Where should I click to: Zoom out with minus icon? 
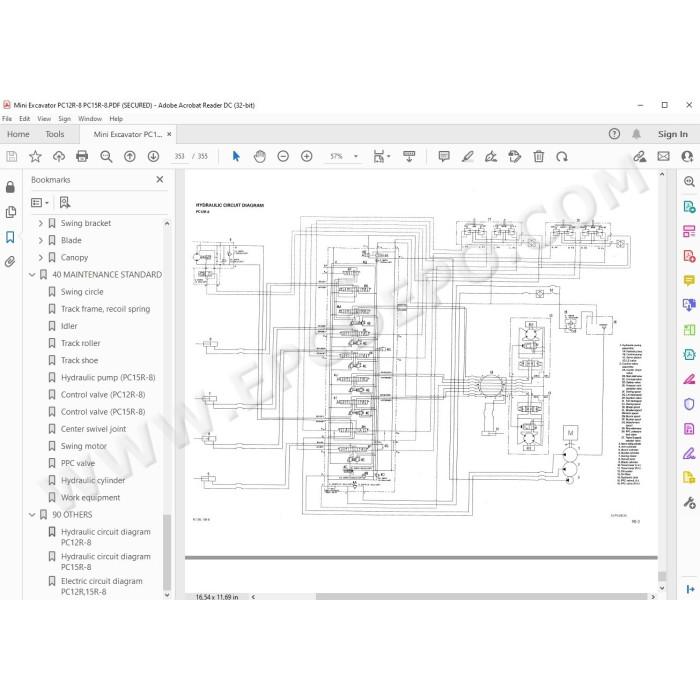point(283,156)
